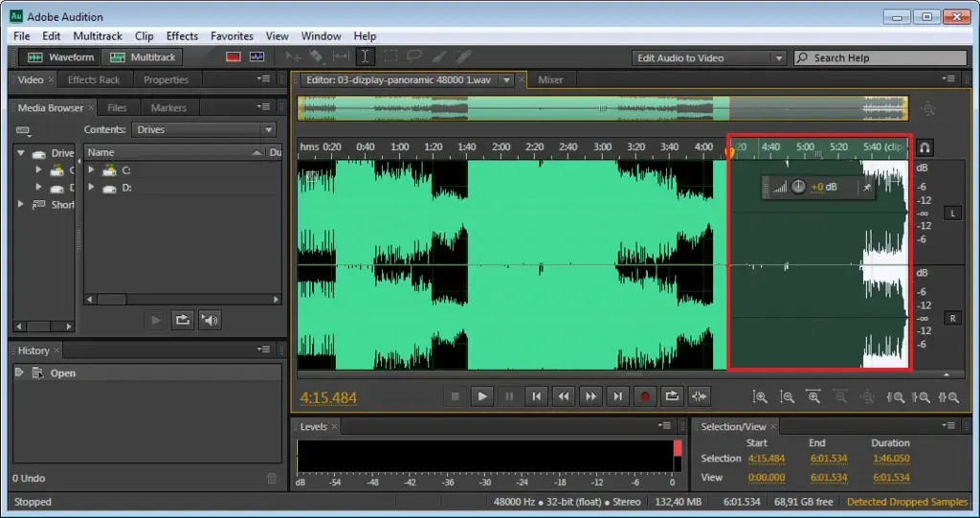
Task: Click the Skip Selection transport button
Action: (x=700, y=395)
